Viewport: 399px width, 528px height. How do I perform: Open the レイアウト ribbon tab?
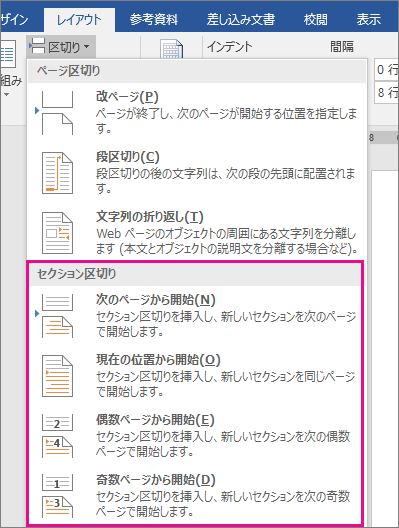tap(79, 20)
